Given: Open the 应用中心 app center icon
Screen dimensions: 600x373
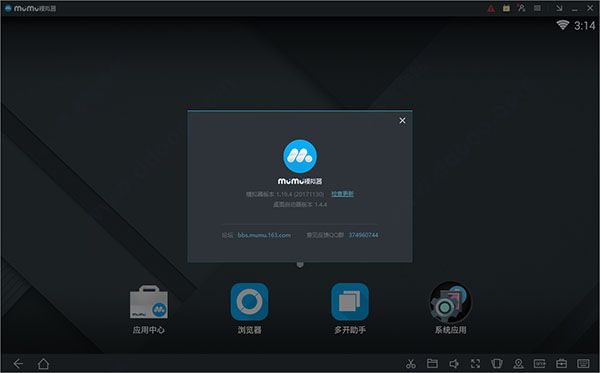Looking at the screenshot, I should coord(148,302).
